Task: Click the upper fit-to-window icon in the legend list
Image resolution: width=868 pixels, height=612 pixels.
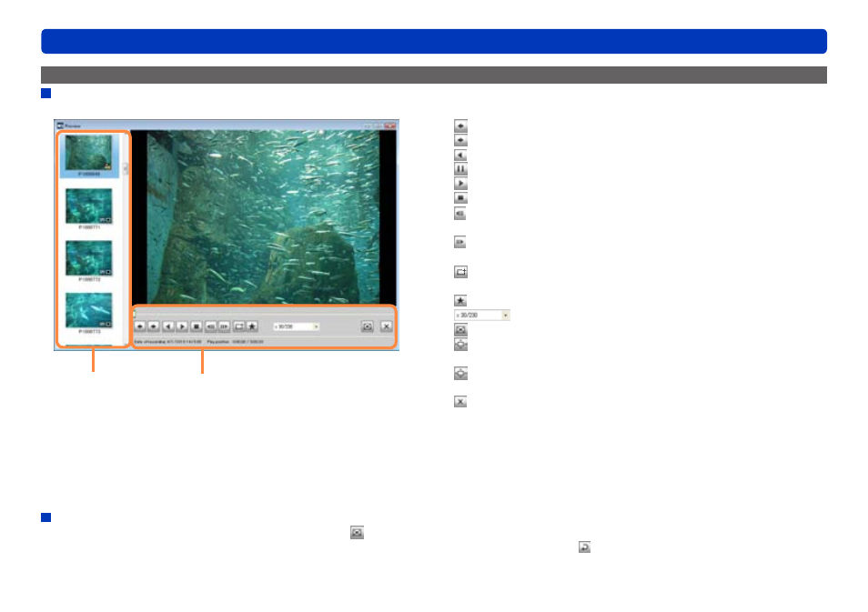Action: (460, 344)
